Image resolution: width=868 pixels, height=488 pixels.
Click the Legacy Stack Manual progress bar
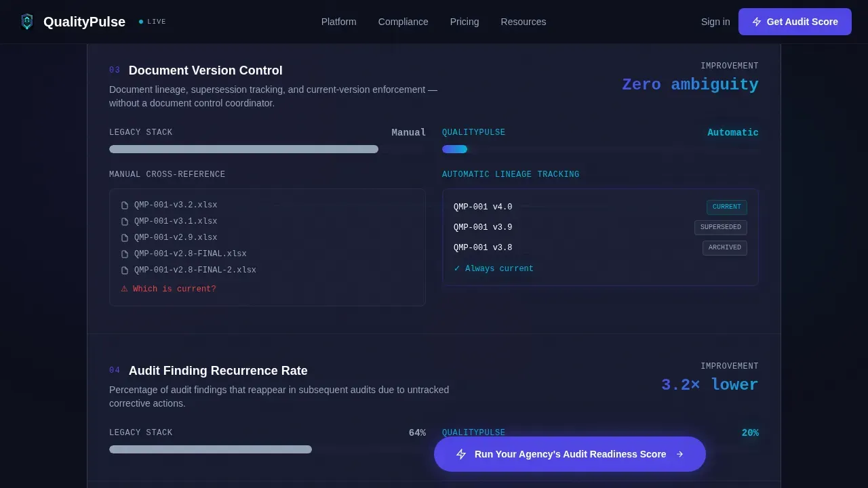pos(267,149)
